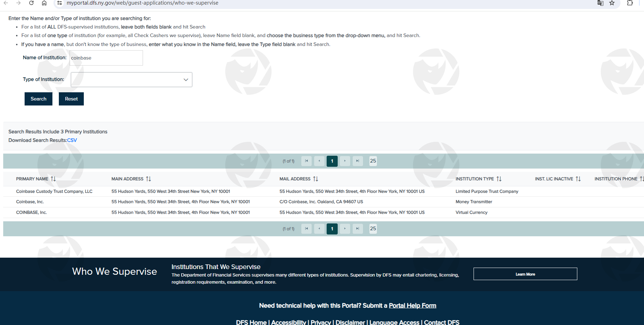Screen dimensions: 644x325
Task: Jump to last page in bottom paginator
Action: (358, 229)
